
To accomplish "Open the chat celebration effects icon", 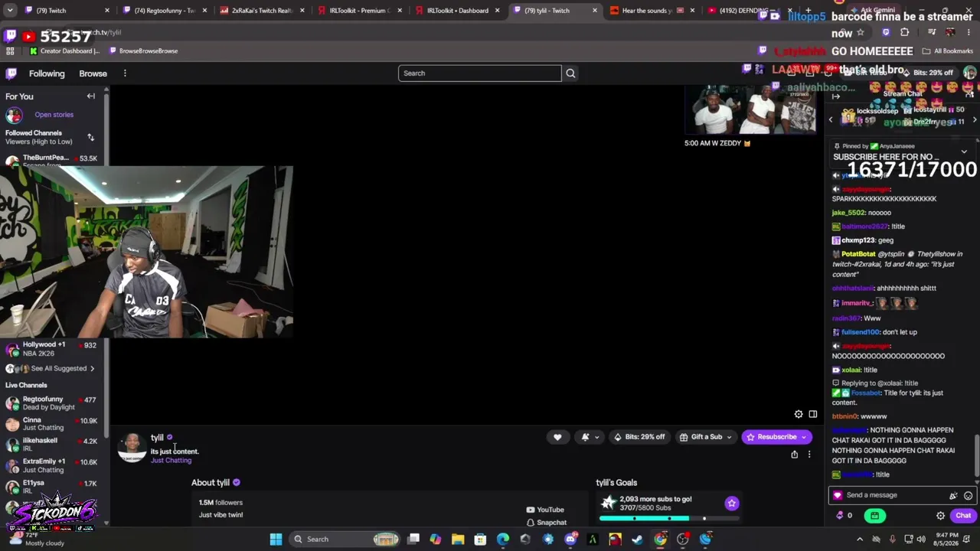I will (x=953, y=496).
